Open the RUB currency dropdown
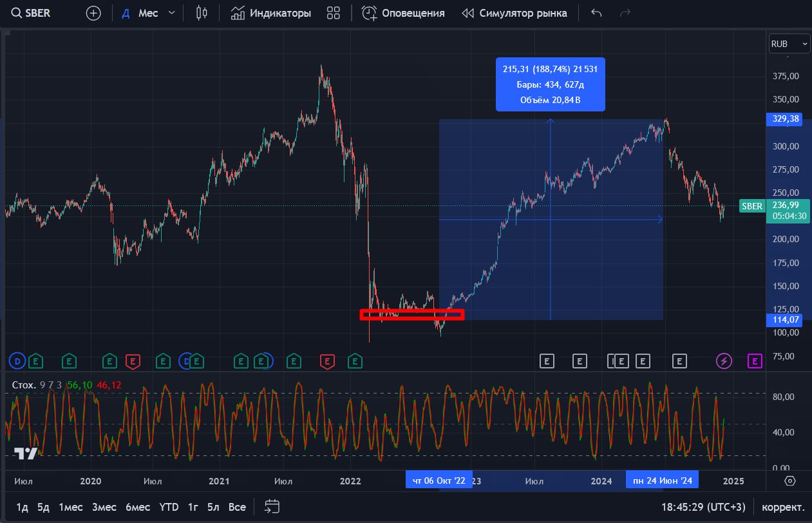The image size is (812, 523). (x=789, y=44)
